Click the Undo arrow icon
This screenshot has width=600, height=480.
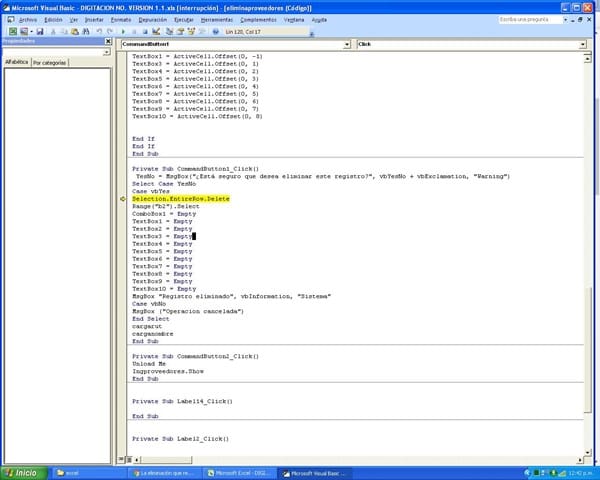(x=97, y=32)
